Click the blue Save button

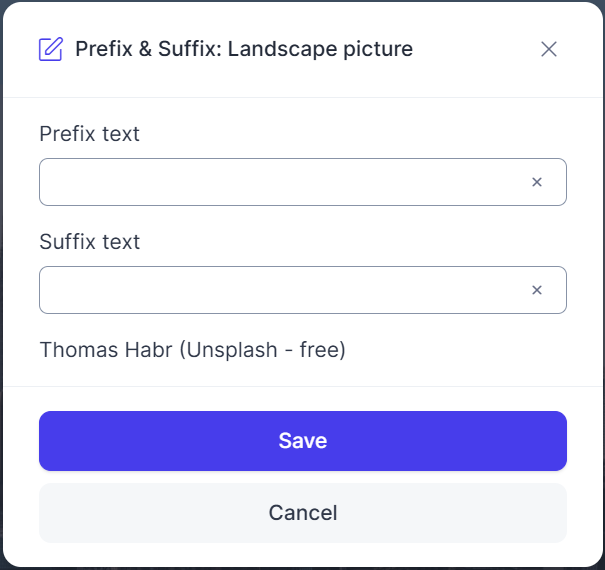click(303, 441)
